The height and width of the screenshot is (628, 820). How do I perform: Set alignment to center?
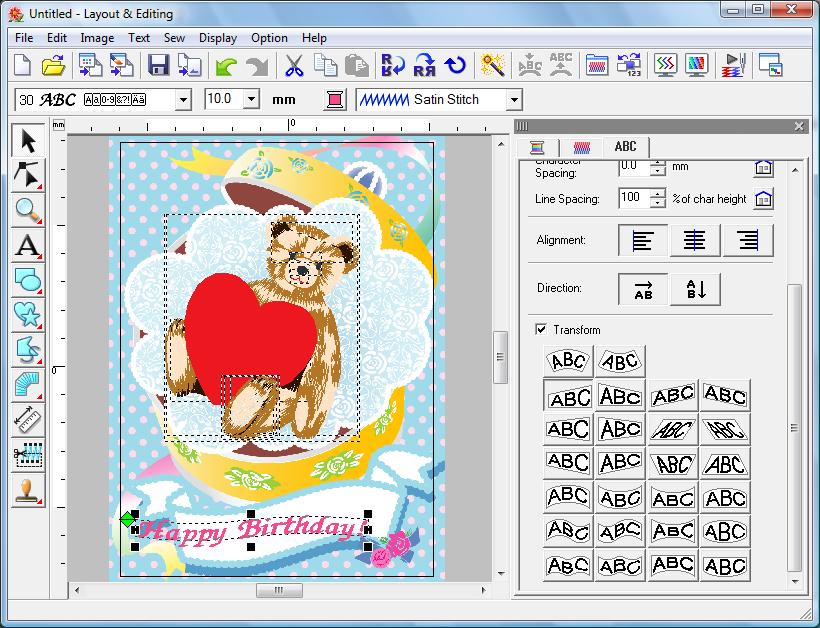[x=695, y=241]
